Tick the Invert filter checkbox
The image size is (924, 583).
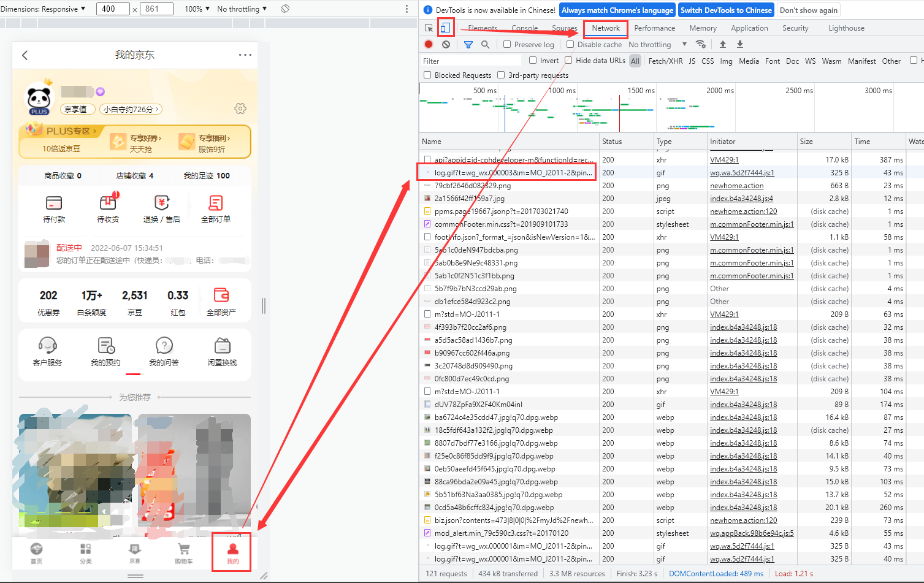coord(533,60)
